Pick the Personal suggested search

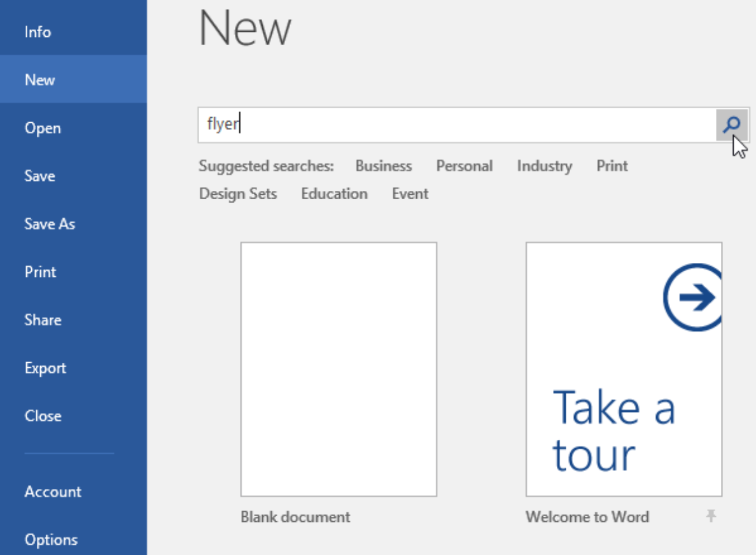coord(464,166)
